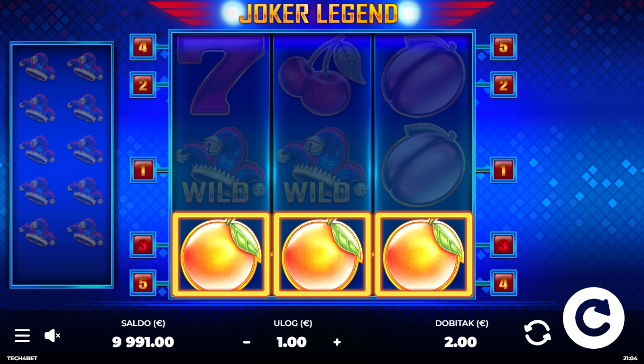Spin the reels with the big button

pyautogui.click(x=593, y=318)
